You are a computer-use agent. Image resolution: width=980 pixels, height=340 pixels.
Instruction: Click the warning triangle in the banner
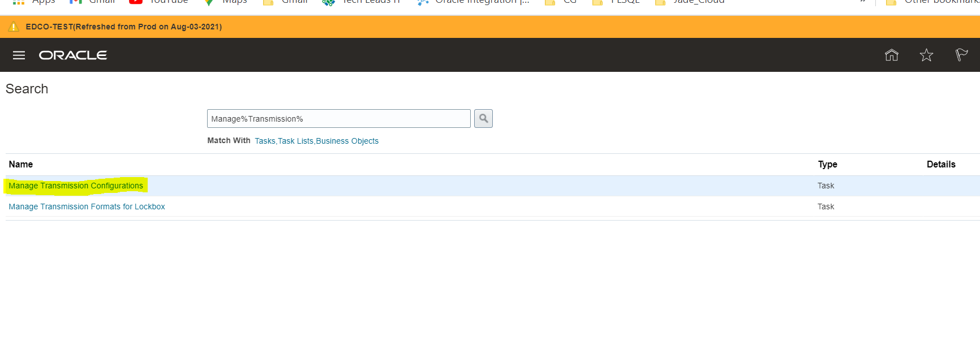point(14,27)
